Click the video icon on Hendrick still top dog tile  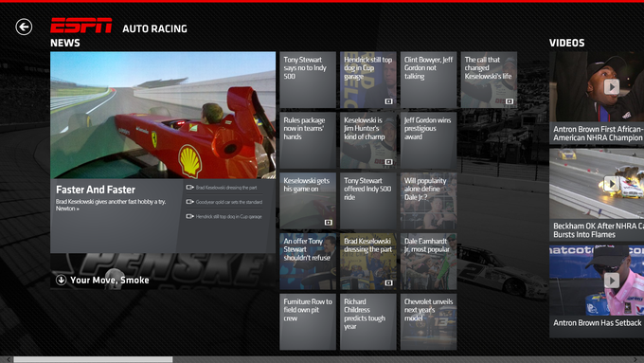[x=388, y=101]
